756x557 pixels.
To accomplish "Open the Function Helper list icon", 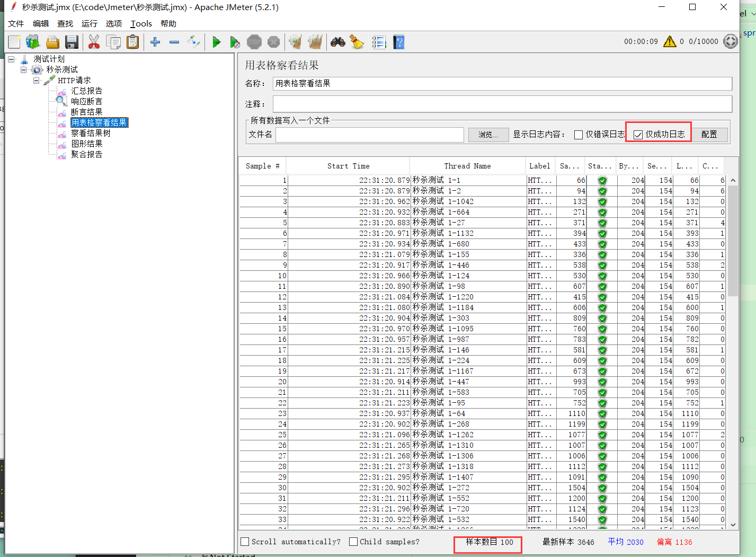I will pyautogui.click(x=379, y=42).
